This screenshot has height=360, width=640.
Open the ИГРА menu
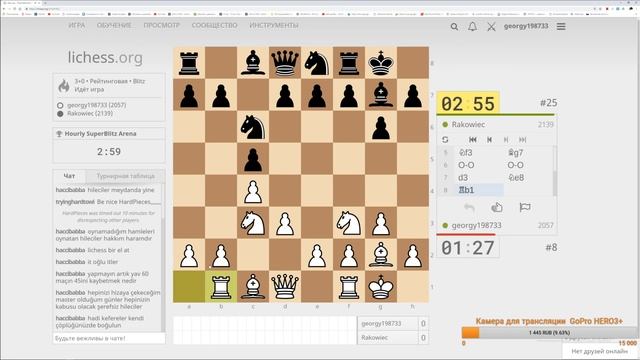[x=77, y=25]
